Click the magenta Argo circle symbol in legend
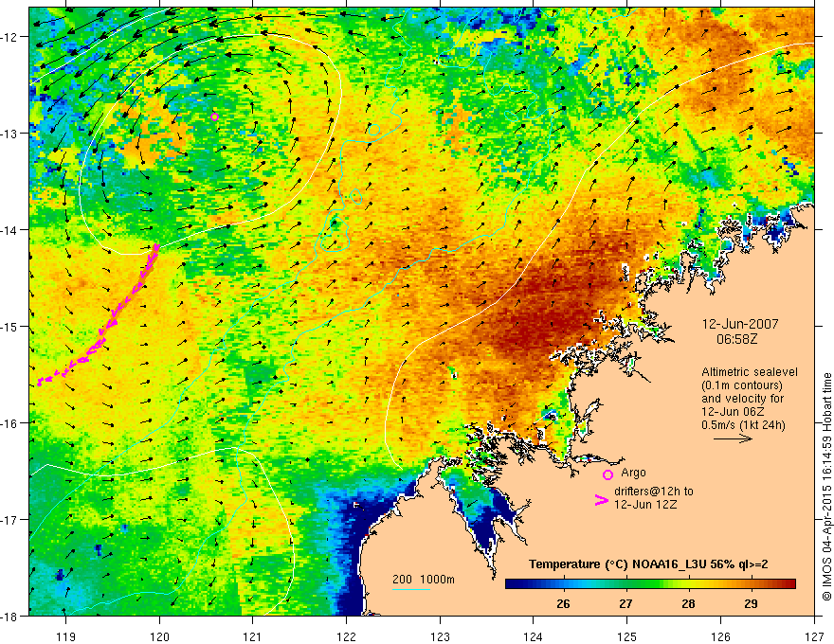This screenshot has height=644, width=834. point(607,474)
